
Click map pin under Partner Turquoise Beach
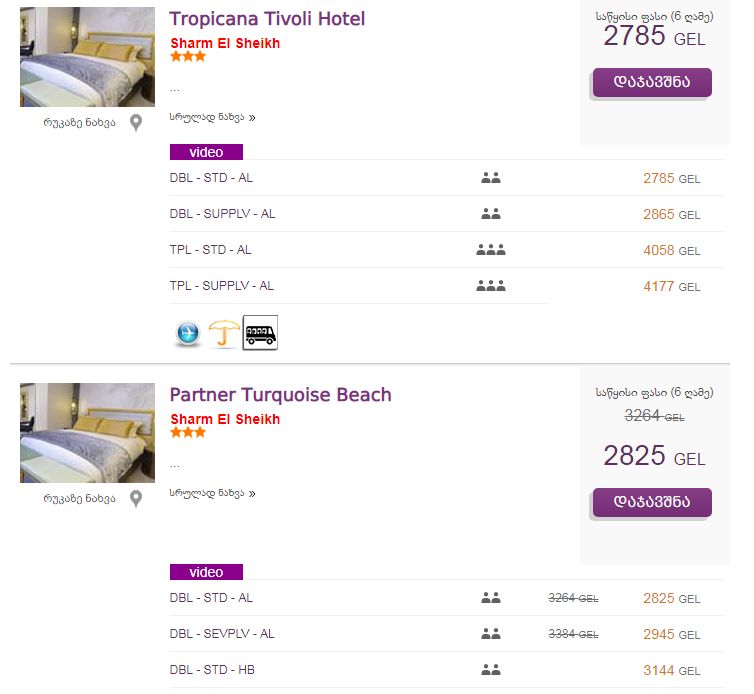point(136,498)
